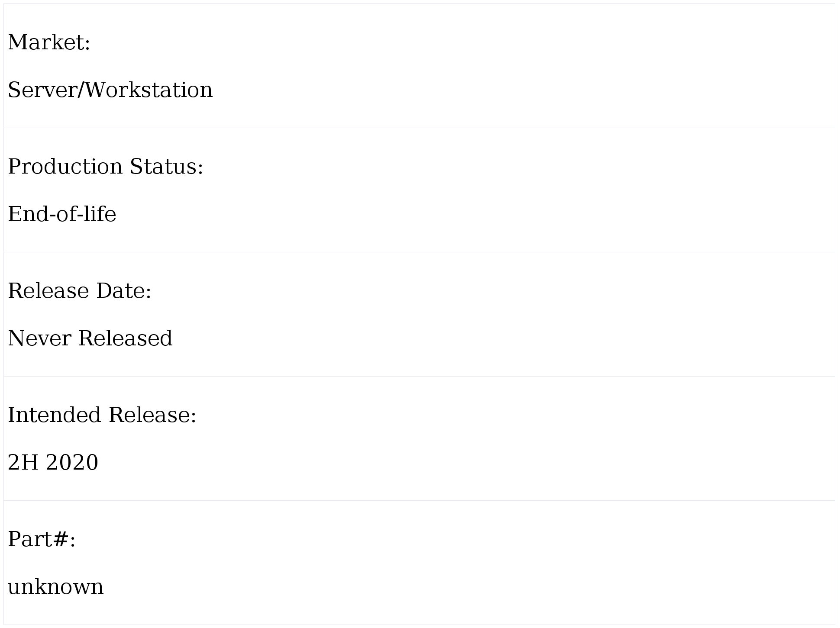840x628 pixels.
Task: Click the Intended Release: label
Action: tap(102, 415)
